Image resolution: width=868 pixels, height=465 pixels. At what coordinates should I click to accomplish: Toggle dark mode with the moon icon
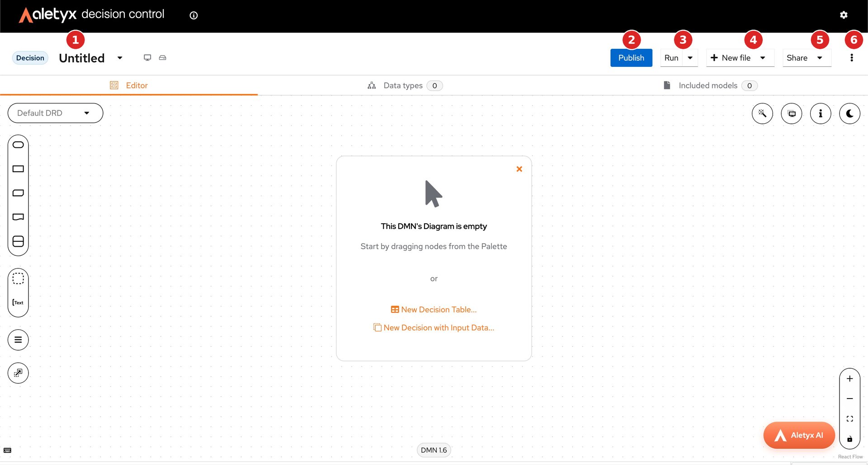tap(850, 113)
